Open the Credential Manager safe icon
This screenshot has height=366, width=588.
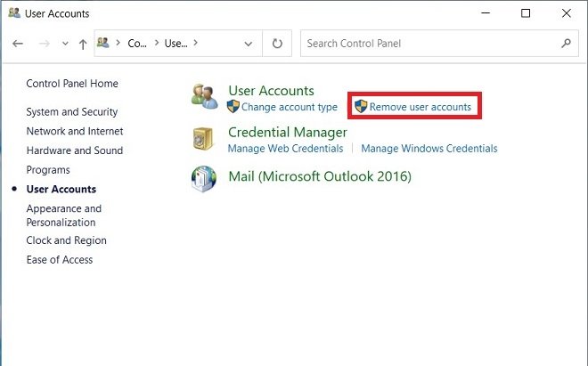(x=203, y=138)
